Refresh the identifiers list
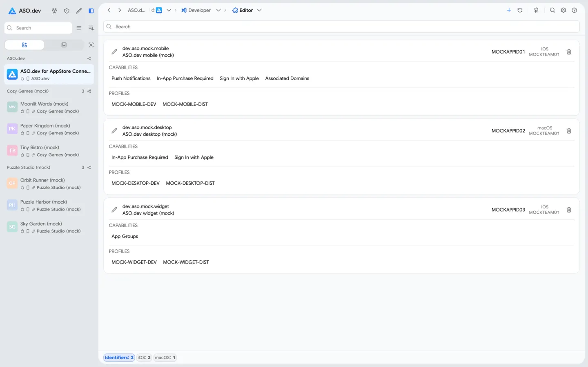The height and width of the screenshot is (367, 588). point(520,10)
